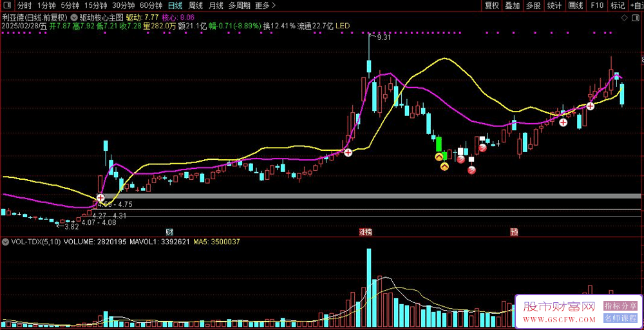Toggle the right side panel icon
The image size is (644, 330).
coord(637,17)
